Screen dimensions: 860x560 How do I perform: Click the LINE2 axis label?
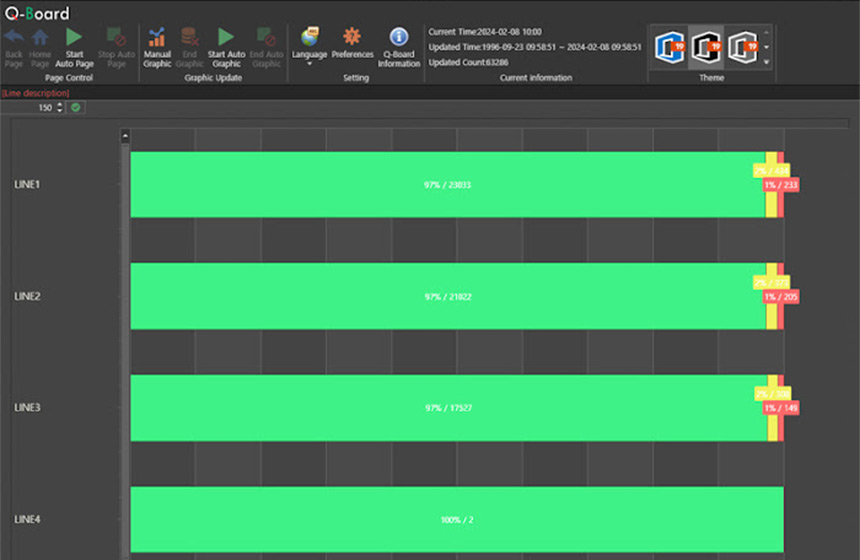[x=27, y=297]
